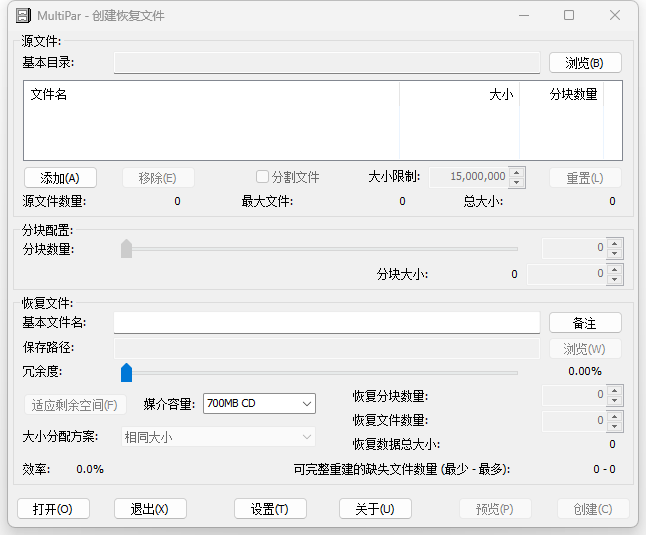Viewport: 646px width, 535px height.
Task: Decrease 分块数量 spinner with down arrow
Action: click(x=615, y=253)
